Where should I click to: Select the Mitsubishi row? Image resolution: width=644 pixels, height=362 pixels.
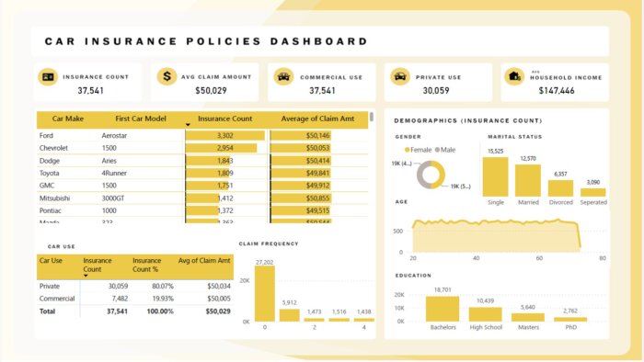tap(202, 198)
